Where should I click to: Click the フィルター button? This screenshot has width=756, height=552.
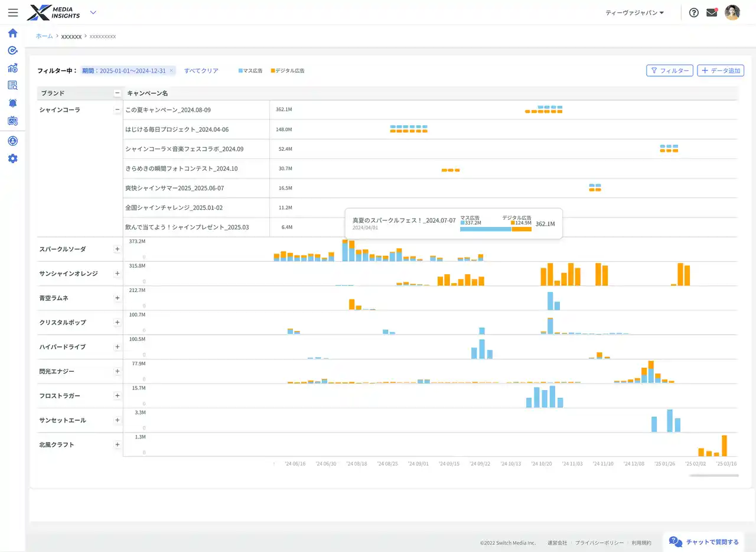[x=670, y=71]
